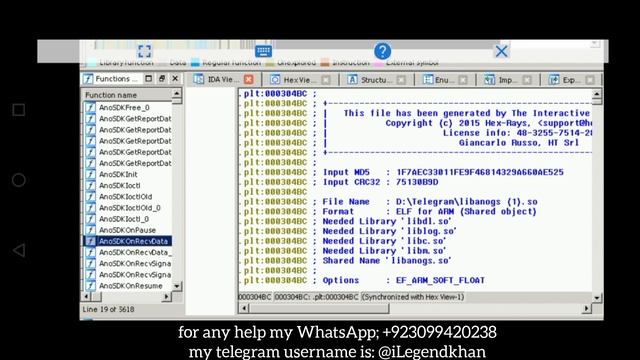Close the Enums tab
The width and height of the screenshot is (640, 360).
pos(462,80)
